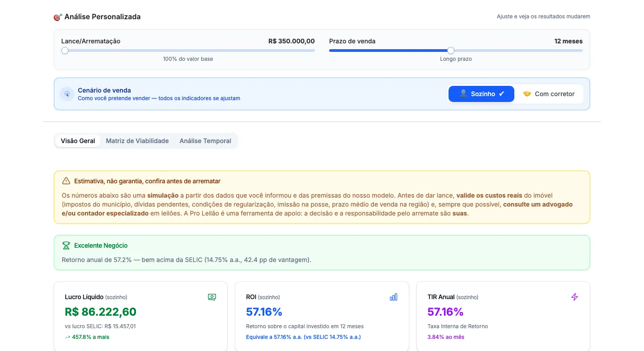644x351 pixels.
Task: Click the trending-up arrow next to 457.8% a mais
Action: (x=68, y=337)
